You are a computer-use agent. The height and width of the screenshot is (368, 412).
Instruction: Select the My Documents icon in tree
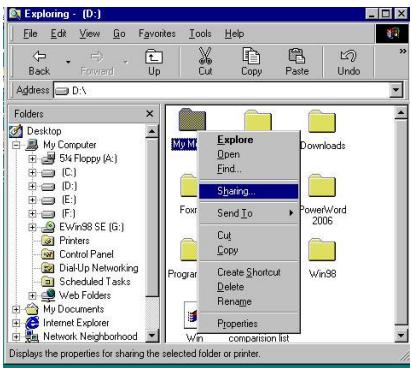[32, 309]
